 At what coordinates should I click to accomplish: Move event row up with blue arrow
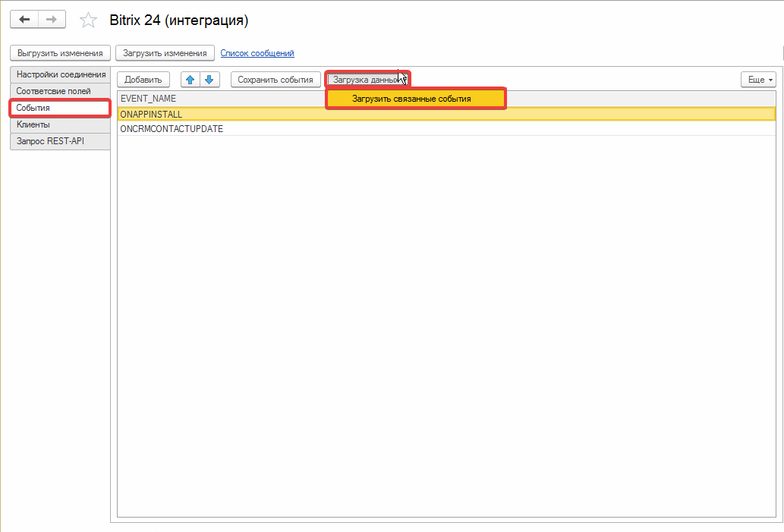(x=190, y=80)
